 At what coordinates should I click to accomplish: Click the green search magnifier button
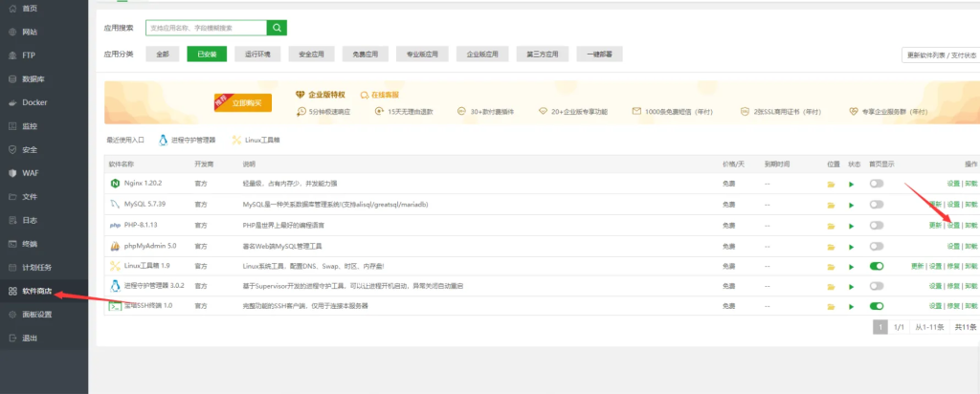click(277, 28)
